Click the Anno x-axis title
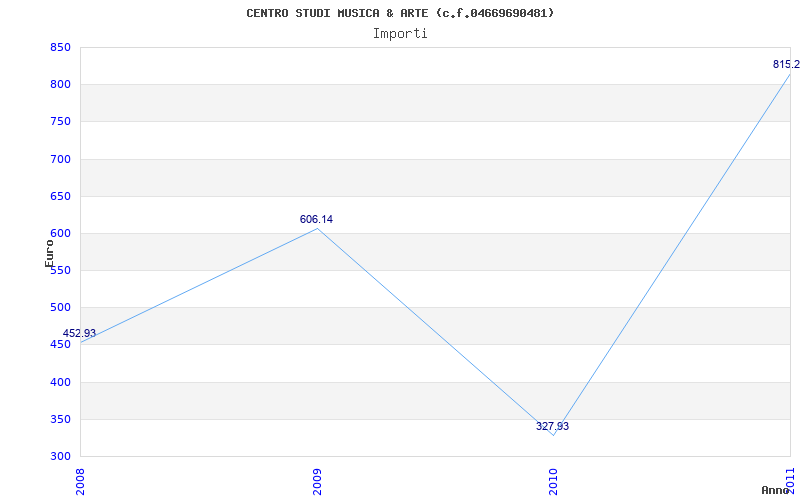The width and height of the screenshot is (800, 500). pyautogui.click(x=775, y=490)
